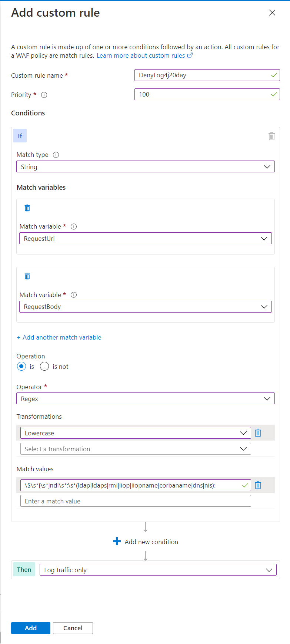The width and height of the screenshot is (290, 644).
Task: Click the 'Enter a match value' field
Action: click(136, 501)
